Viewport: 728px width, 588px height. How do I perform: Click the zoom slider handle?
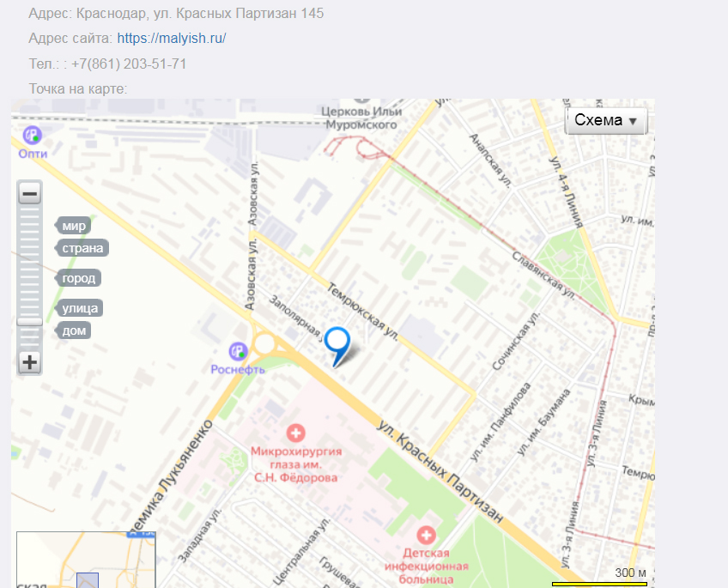30,322
